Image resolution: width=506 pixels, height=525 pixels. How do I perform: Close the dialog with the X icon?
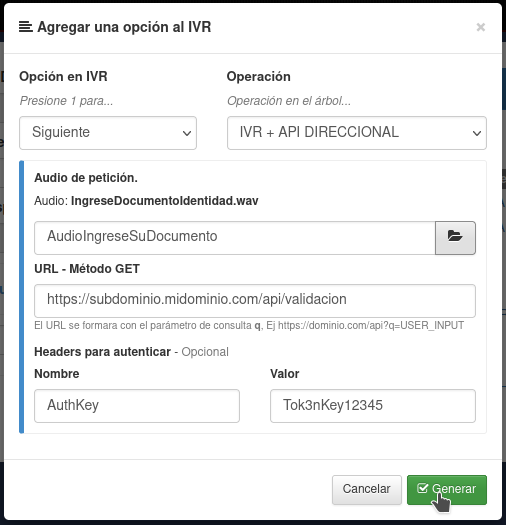pos(481,27)
